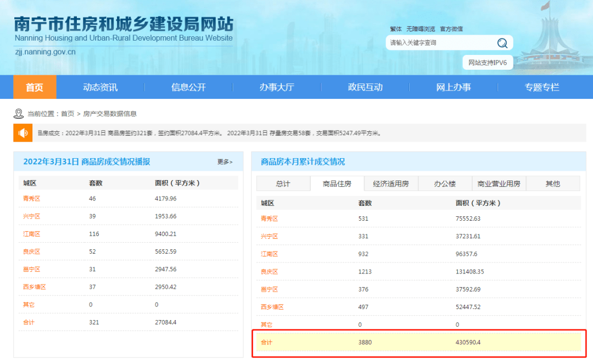Open 专题专栏 navigation menu

(x=541, y=87)
